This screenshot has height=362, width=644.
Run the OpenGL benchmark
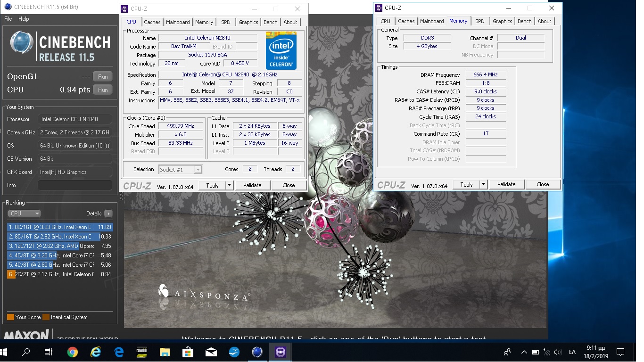(x=103, y=77)
